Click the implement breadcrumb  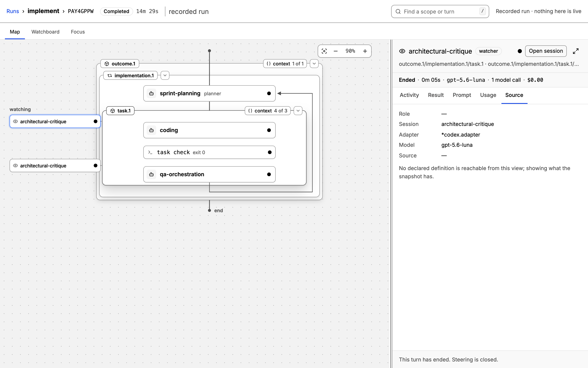click(43, 11)
